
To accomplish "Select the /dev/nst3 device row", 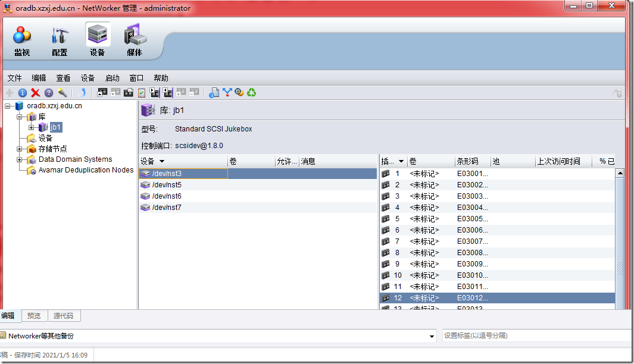I will pyautogui.click(x=258, y=173).
